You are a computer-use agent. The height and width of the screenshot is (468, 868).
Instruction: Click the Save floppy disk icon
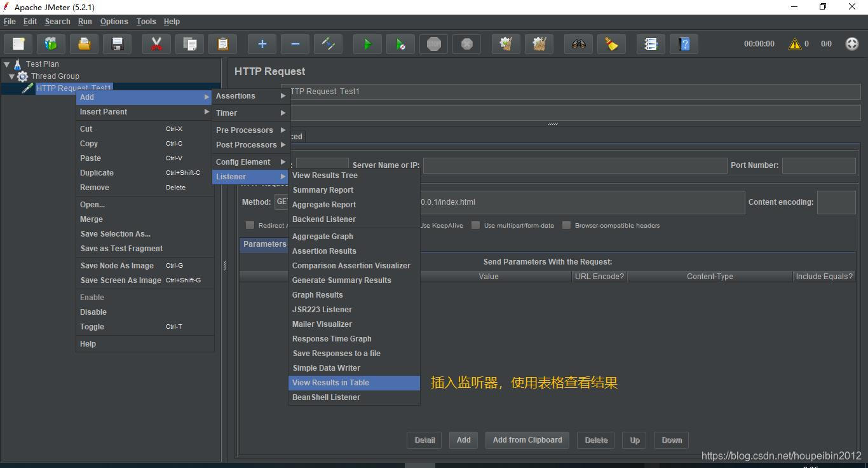click(118, 44)
